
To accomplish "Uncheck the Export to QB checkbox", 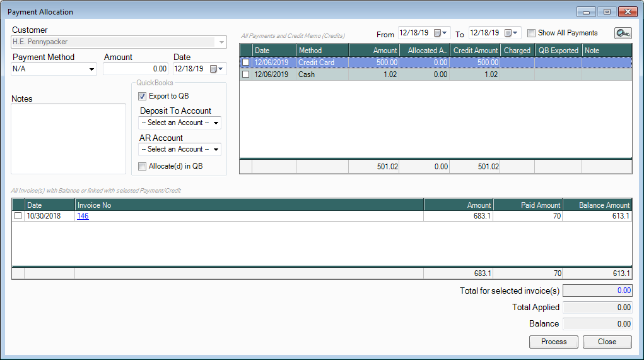I will [x=143, y=96].
